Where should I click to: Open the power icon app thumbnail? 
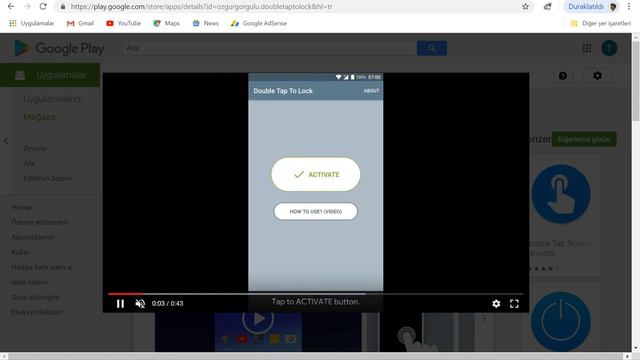[x=561, y=322]
